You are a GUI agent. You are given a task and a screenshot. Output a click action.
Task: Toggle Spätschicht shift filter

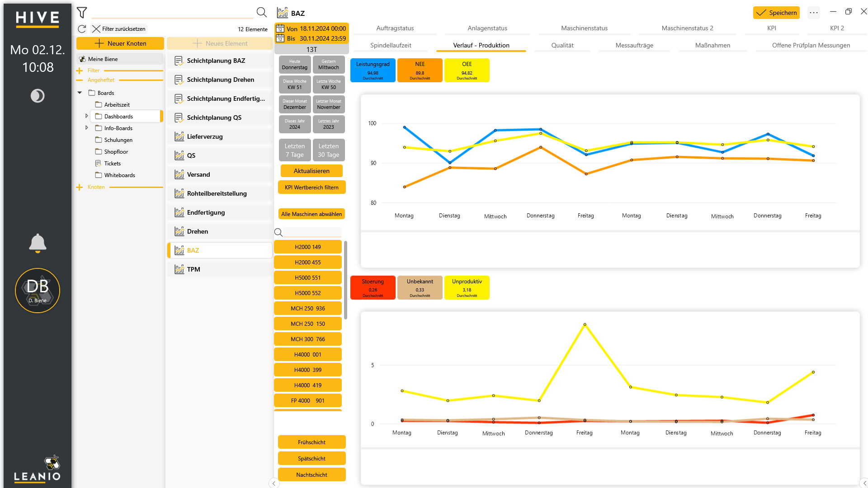click(x=312, y=459)
